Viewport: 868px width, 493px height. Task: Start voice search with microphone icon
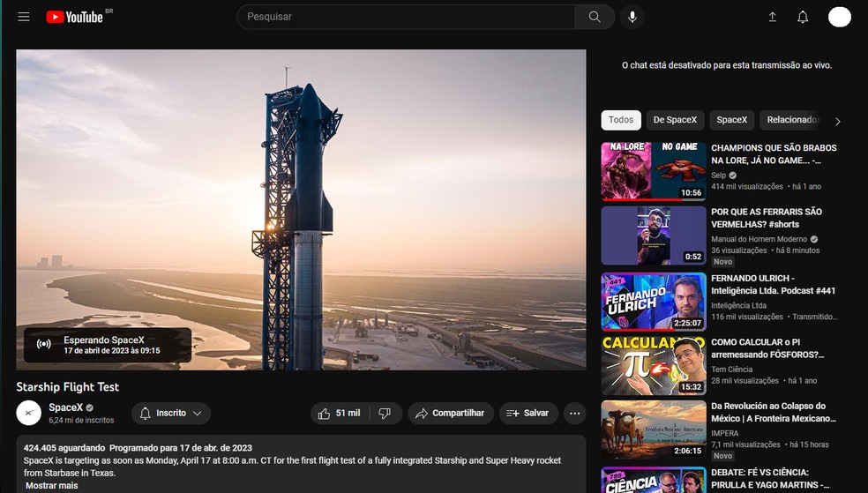pos(632,17)
